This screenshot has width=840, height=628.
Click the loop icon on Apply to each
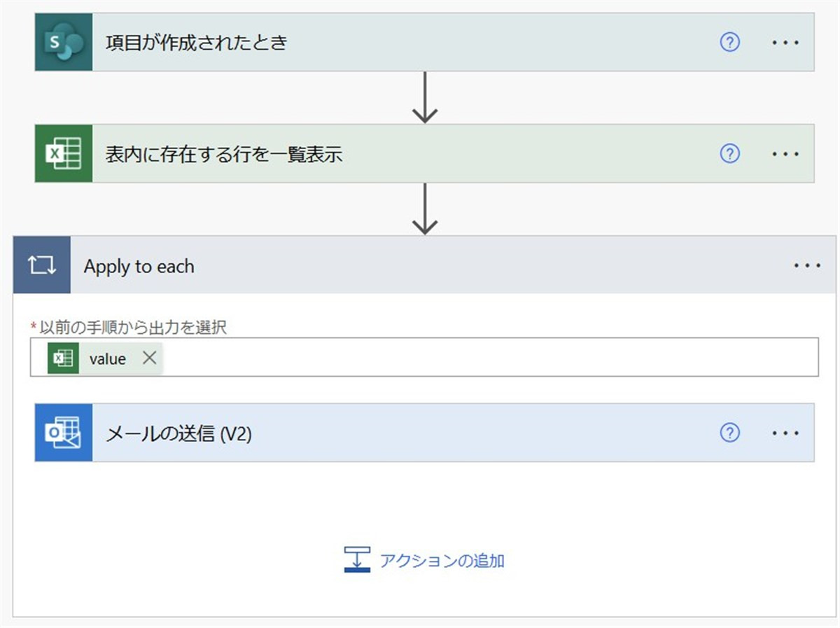pyautogui.click(x=42, y=266)
